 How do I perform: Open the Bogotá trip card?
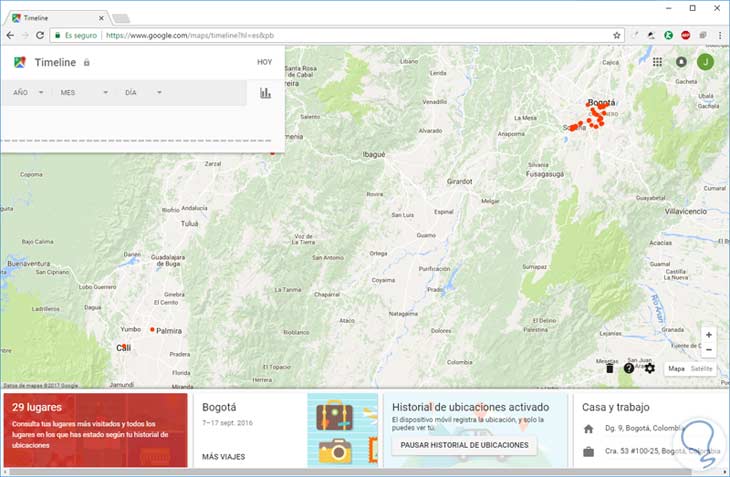click(285, 430)
